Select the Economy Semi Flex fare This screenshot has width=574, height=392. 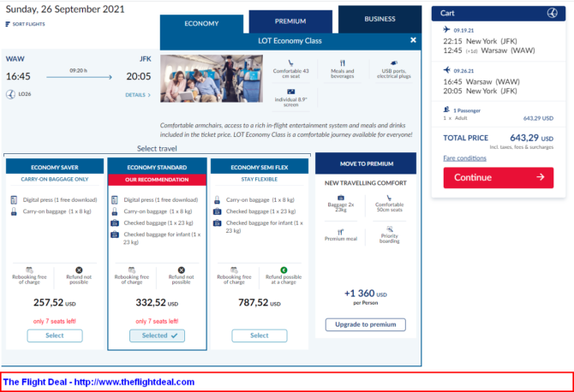pyautogui.click(x=260, y=336)
